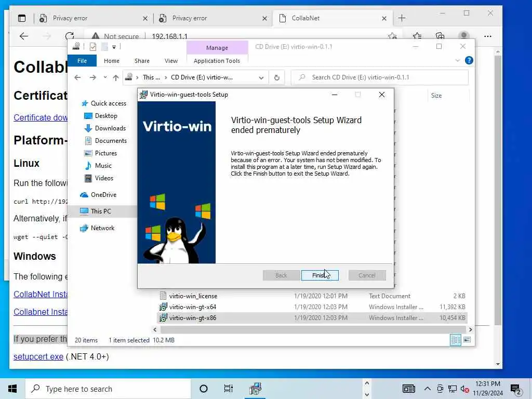
Task: Select the Manage contextual tab
Action: (217, 48)
